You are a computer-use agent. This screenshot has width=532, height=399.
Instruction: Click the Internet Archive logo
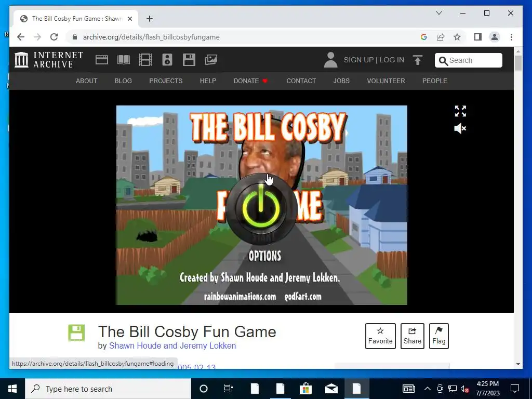[49, 60]
